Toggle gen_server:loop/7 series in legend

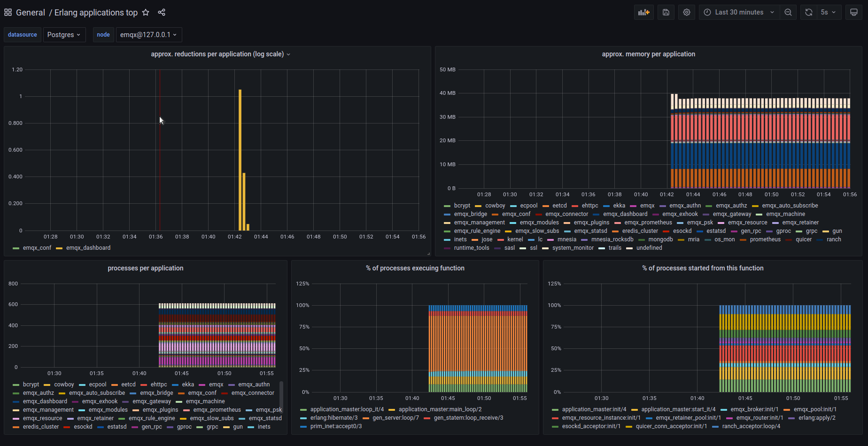click(x=395, y=418)
